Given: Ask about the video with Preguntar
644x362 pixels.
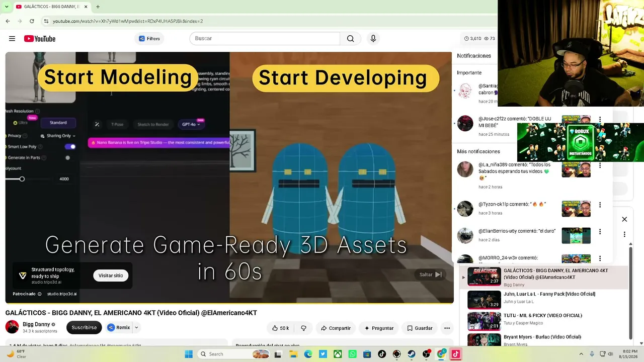Looking at the screenshot, I should pos(379,328).
